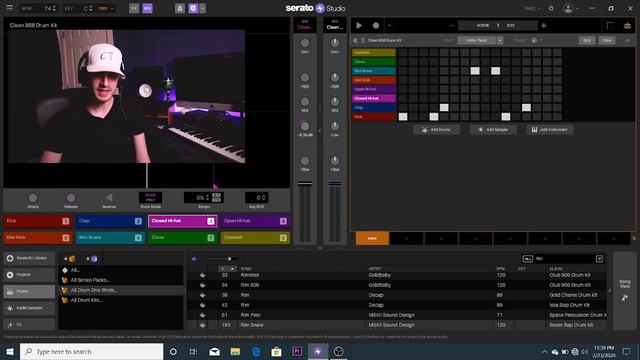
Task: Load the Rim 808 row's drum pad icon
Action: (202, 285)
